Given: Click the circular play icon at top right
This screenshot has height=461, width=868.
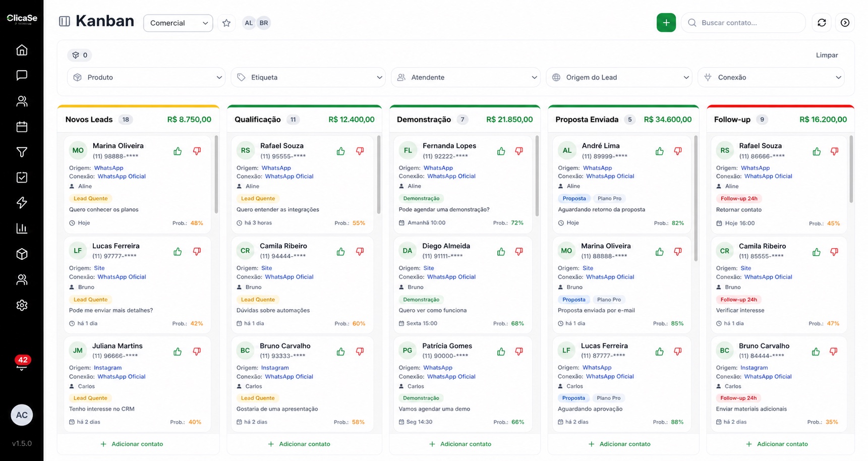Looking at the screenshot, I should pyautogui.click(x=845, y=23).
